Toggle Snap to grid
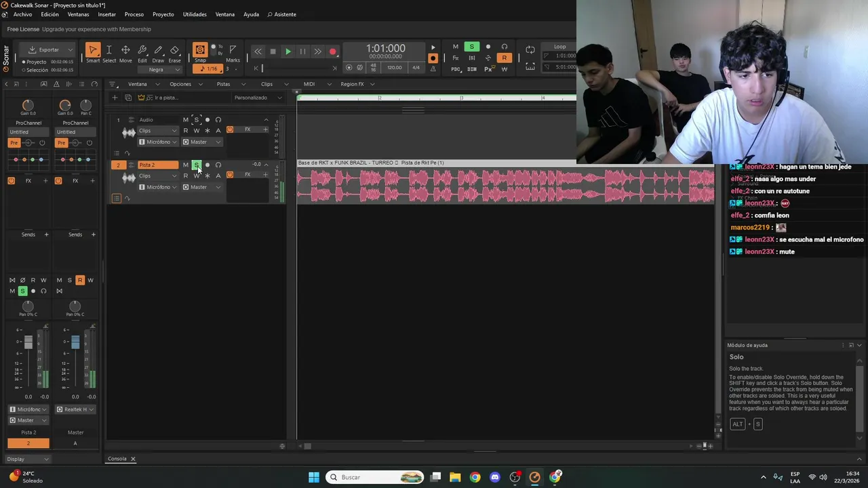 pos(200,50)
